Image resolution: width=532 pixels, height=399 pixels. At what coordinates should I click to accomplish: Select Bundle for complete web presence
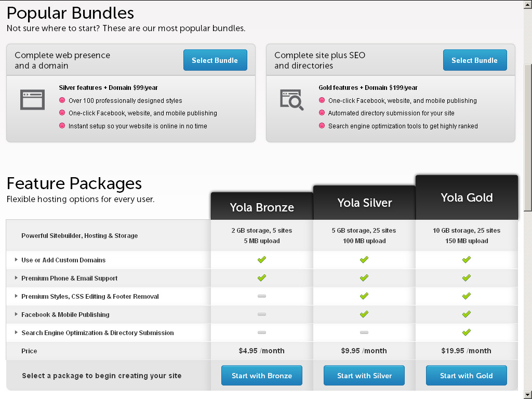coord(215,60)
